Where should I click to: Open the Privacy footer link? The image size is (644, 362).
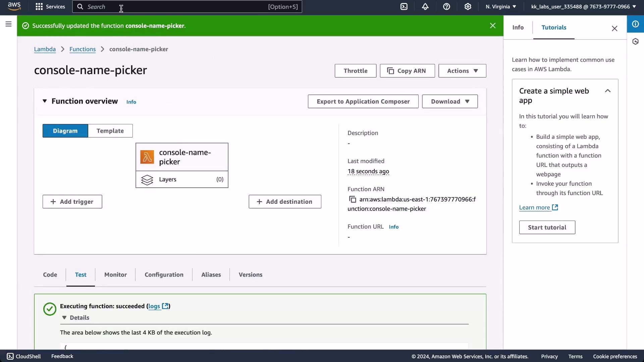pos(549,357)
